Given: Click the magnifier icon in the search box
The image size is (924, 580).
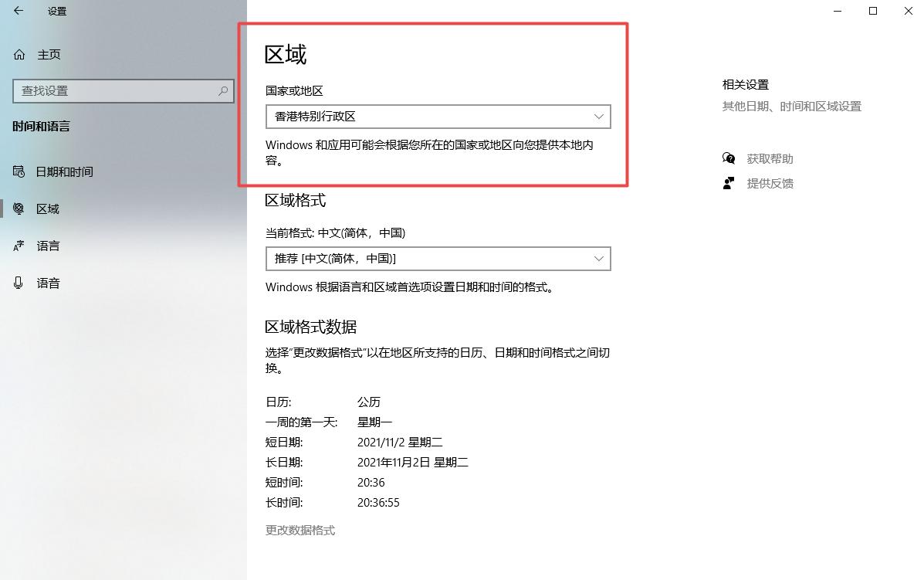Looking at the screenshot, I should coord(223,91).
